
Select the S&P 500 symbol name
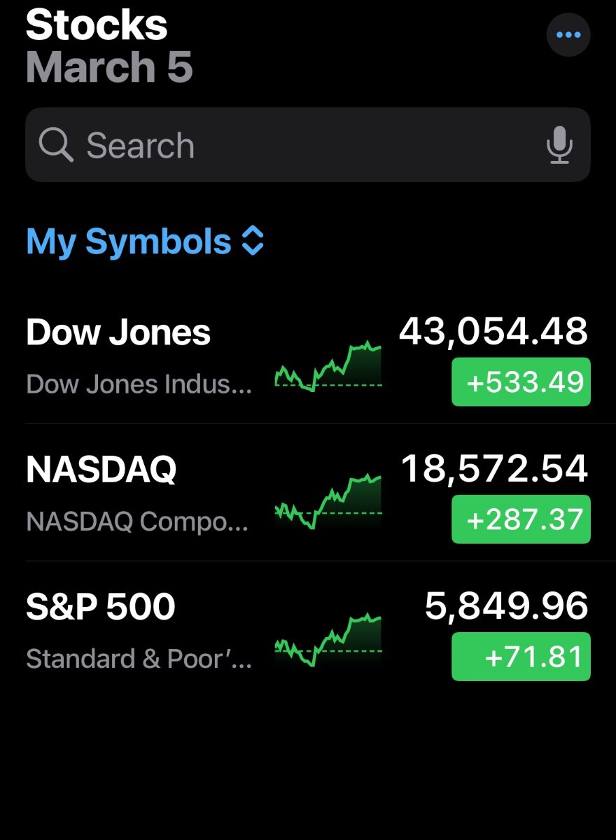pyautogui.click(x=101, y=607)
